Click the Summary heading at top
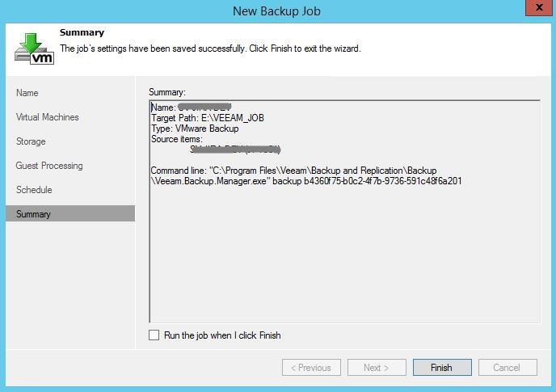 pos(82,32)
